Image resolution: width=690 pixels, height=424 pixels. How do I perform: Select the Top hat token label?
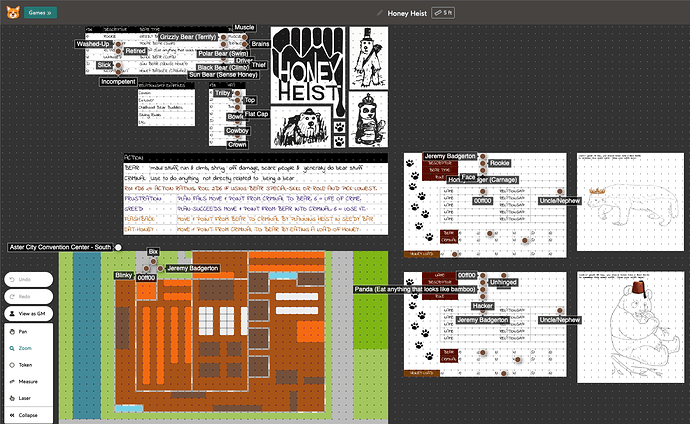(250, 100)
